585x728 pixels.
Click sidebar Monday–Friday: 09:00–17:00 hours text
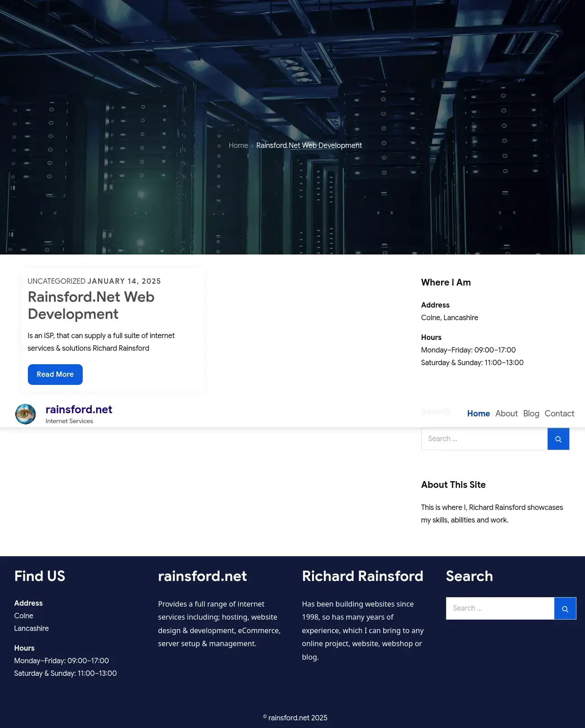tap(469, 350)
